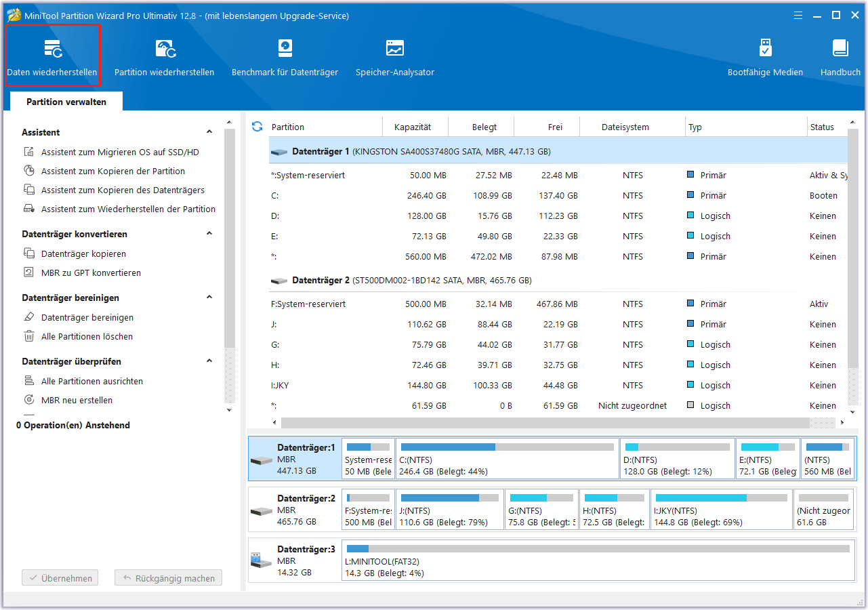This screenshot has width=868, height=610.
Task: Select C:(NTFS) block in disk map
Action: [x=507, y=459]
